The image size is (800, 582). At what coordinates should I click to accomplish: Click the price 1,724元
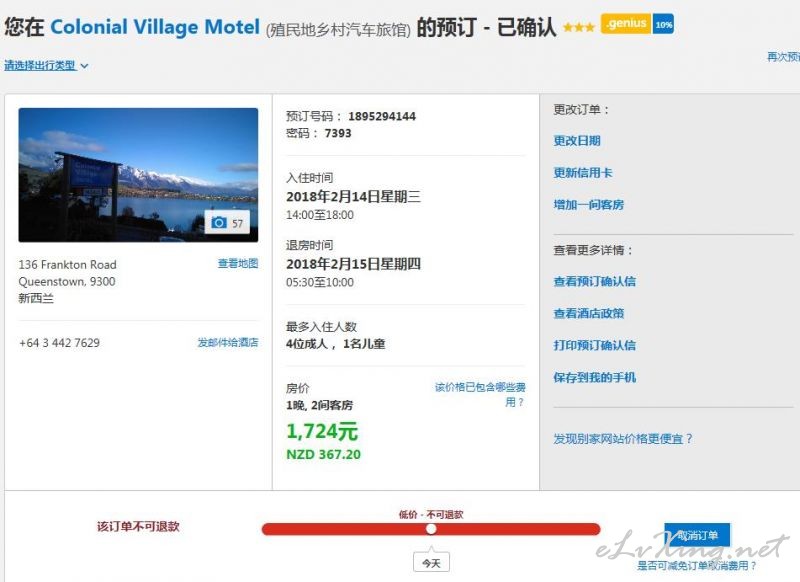tap(322, 432)
